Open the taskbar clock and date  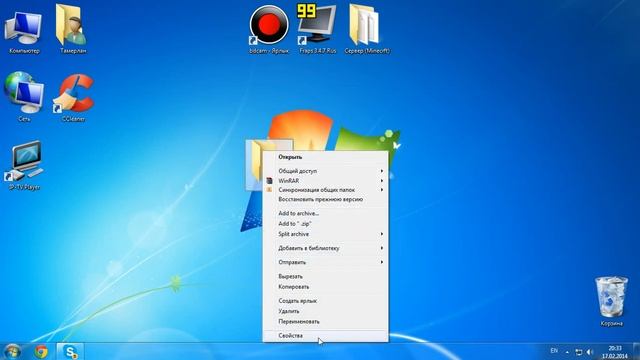pyautogui.click(x=615, y=352)
